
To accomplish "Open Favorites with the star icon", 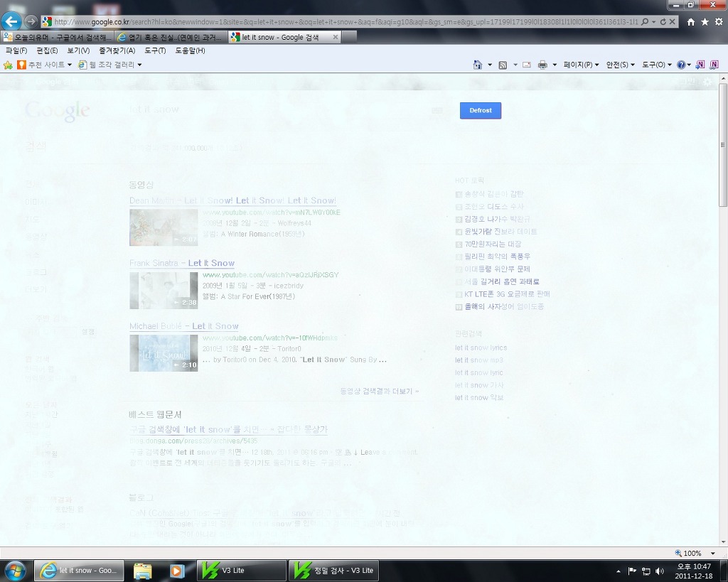I will pyautogui.click(x=705, y=22).
